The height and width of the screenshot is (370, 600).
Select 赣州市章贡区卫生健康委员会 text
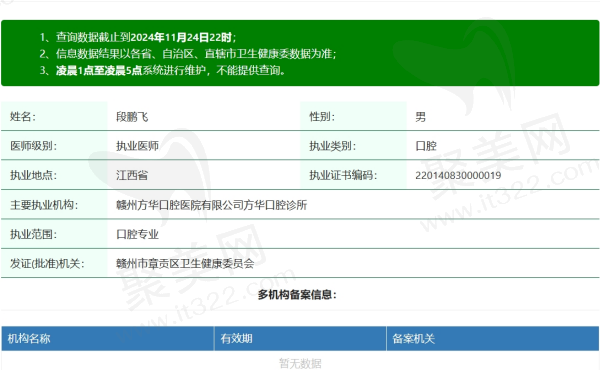coord(185,263)
